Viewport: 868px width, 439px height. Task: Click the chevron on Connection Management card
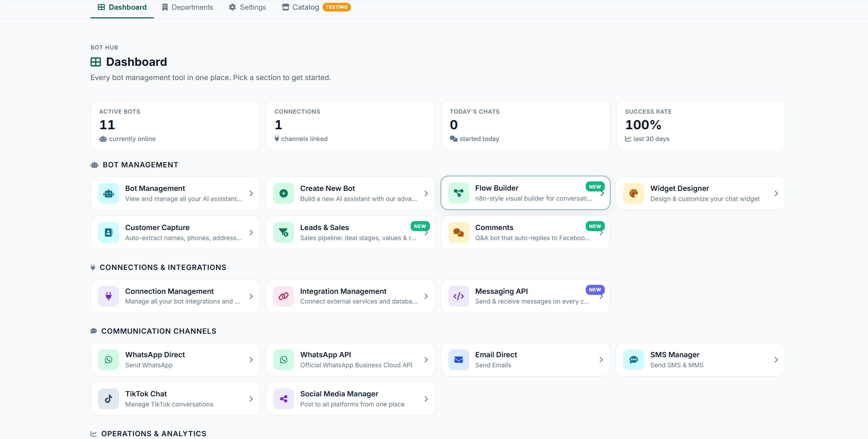tap(251, 296)
